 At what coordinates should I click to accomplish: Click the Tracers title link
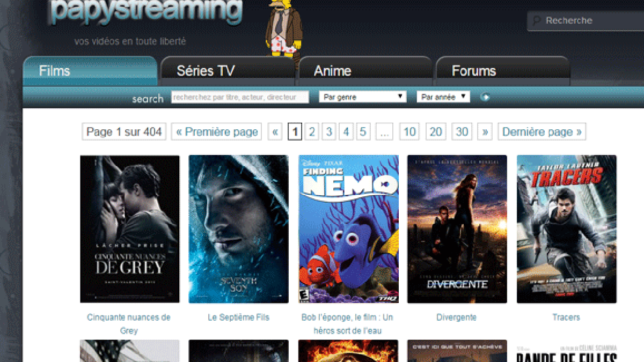click(566, 317)
